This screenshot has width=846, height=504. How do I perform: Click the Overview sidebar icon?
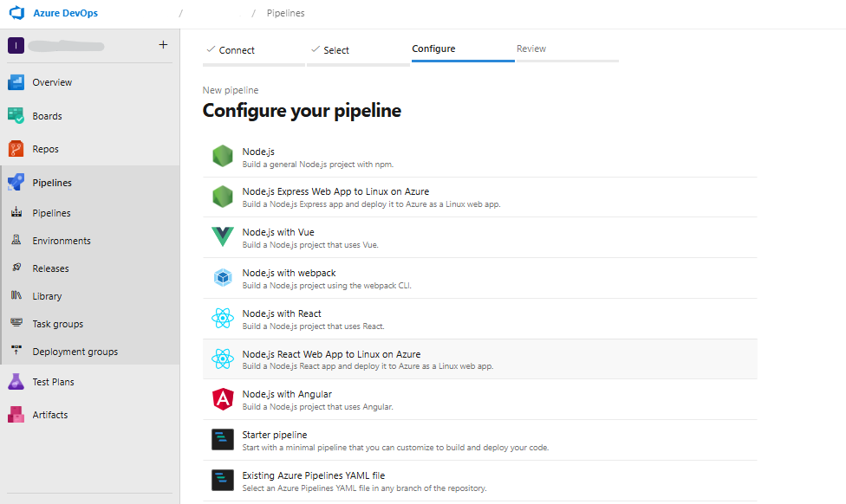tap(16, 82)
